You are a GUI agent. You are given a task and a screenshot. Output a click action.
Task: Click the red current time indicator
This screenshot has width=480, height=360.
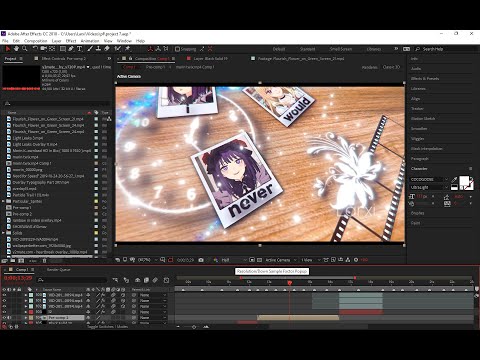pyautogui.click(x=289, y=283)
